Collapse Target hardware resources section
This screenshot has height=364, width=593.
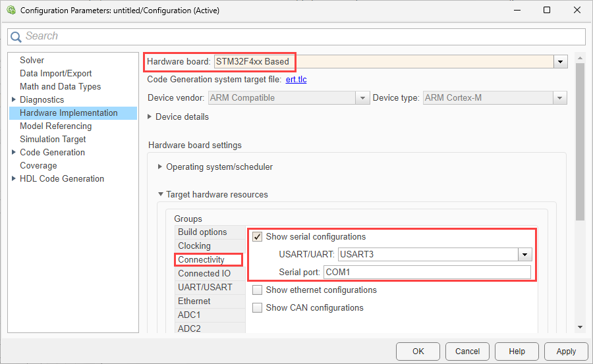pyautogui.click(x=160, y=195)
